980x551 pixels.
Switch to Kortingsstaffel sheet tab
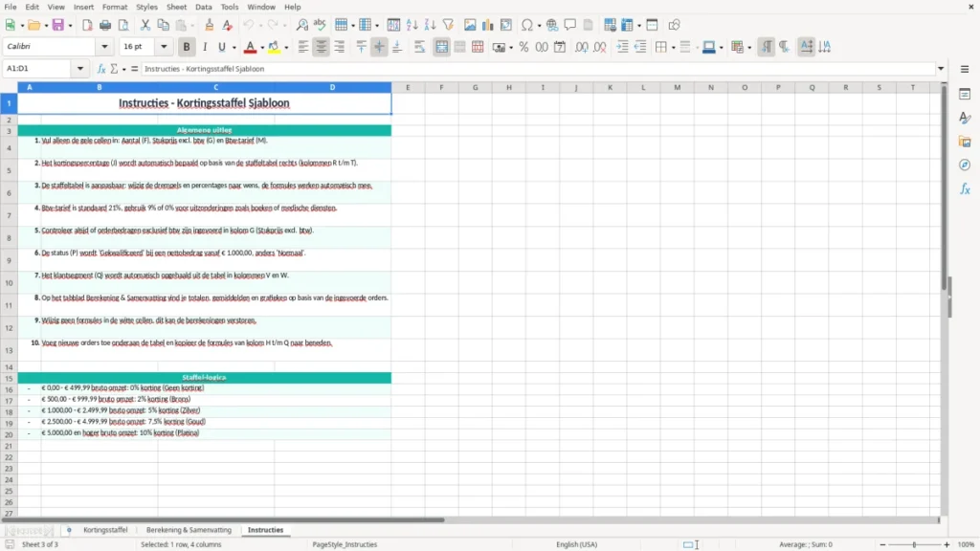click(105, 530)
